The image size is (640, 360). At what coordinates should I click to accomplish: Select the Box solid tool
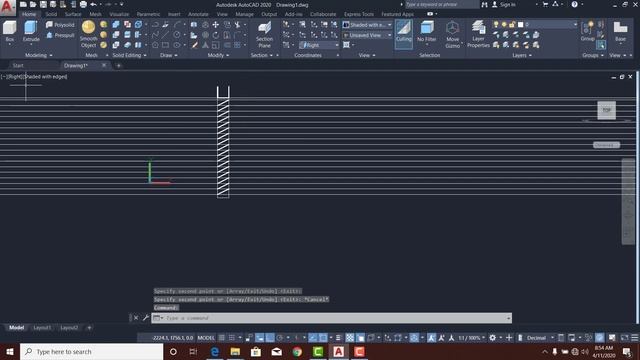click(x=9, y=31)
